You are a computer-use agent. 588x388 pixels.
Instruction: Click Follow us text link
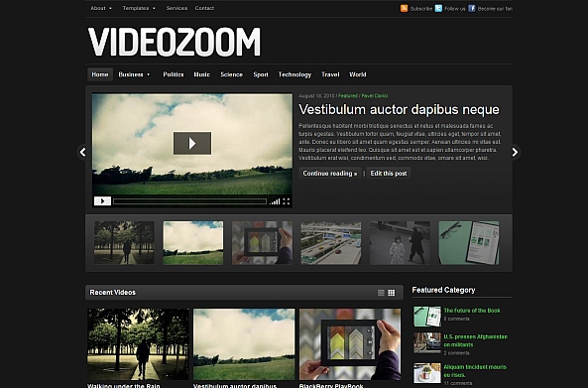[x=455, y=8]
